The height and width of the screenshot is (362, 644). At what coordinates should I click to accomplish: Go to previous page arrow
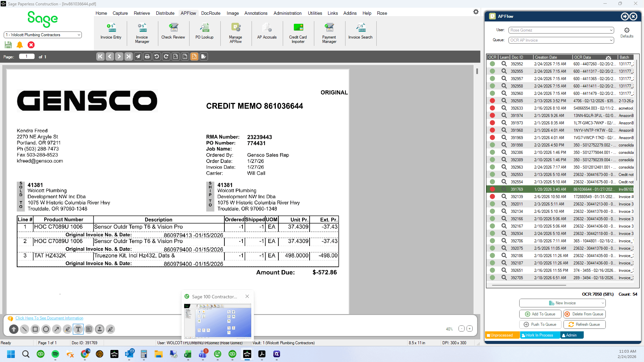click(110, 57)
